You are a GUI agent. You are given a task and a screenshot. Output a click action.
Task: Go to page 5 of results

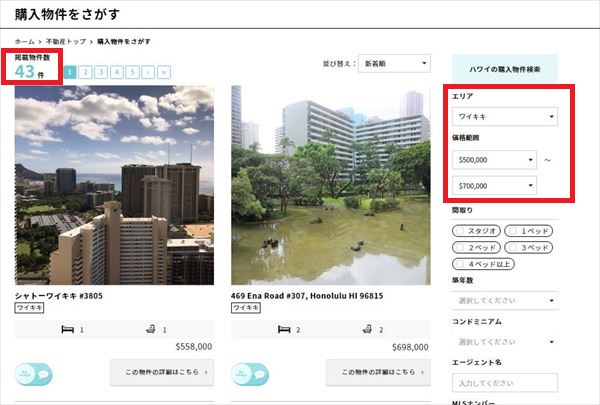click(132, 72)
